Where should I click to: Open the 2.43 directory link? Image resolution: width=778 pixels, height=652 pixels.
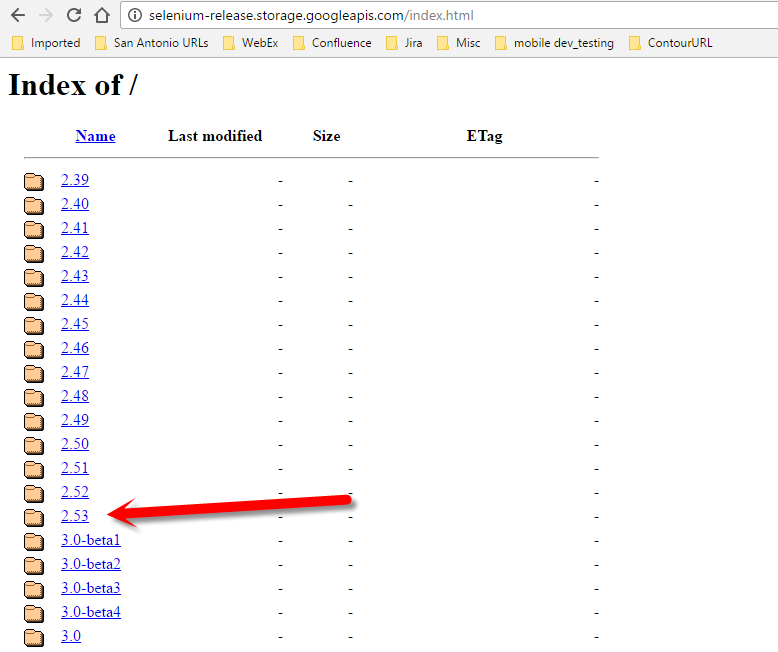75,276
